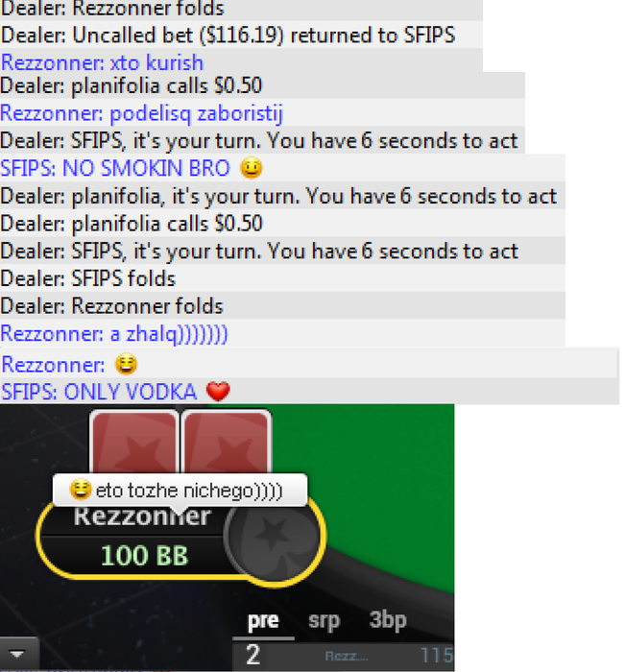The width and height of the screenshot is (625, 672).
Task: Click the eto tozhe nichego speech bubble
Action: [180, 491]
